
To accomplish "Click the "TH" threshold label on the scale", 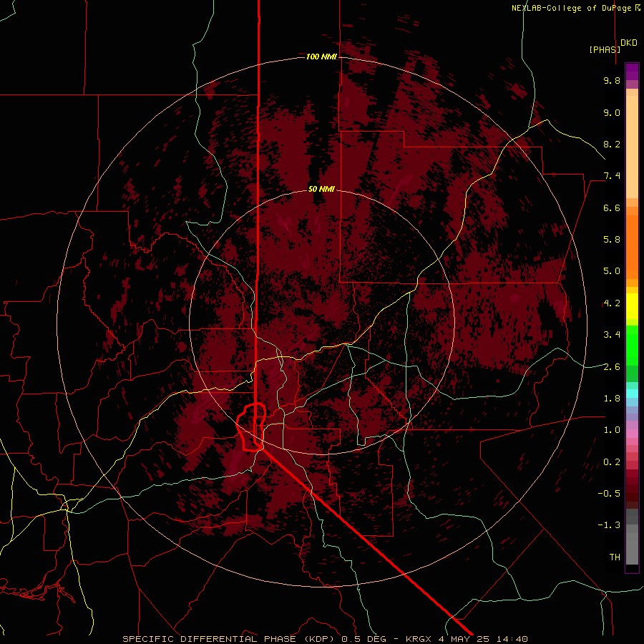I will (615, 557).
